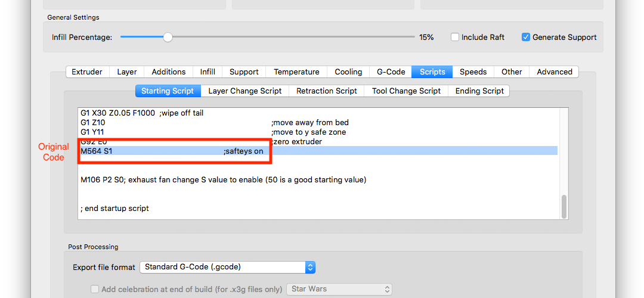644x298 pixels.
Task: Uncheck Generate Support option
Action: [x=525, y=37]
